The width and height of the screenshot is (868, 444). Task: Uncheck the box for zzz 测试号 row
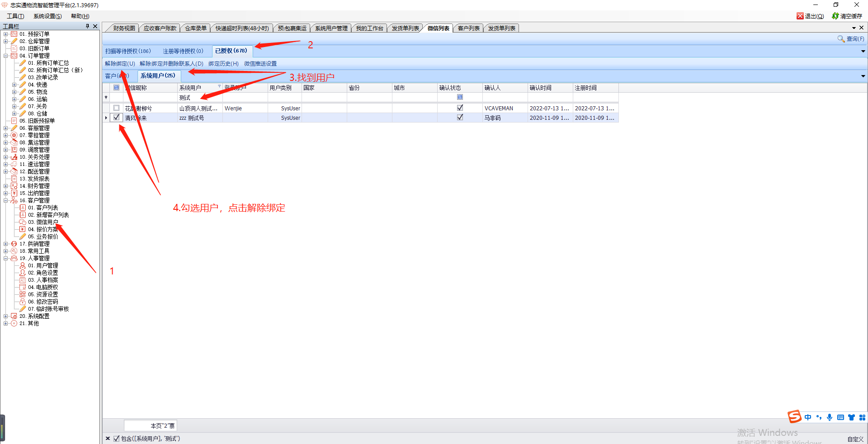pos(117,118)
